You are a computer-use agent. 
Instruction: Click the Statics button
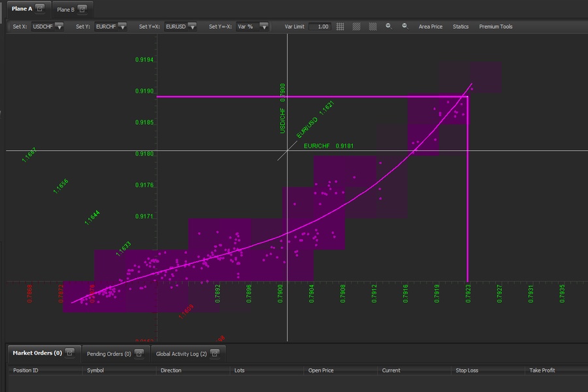point(461,27)
